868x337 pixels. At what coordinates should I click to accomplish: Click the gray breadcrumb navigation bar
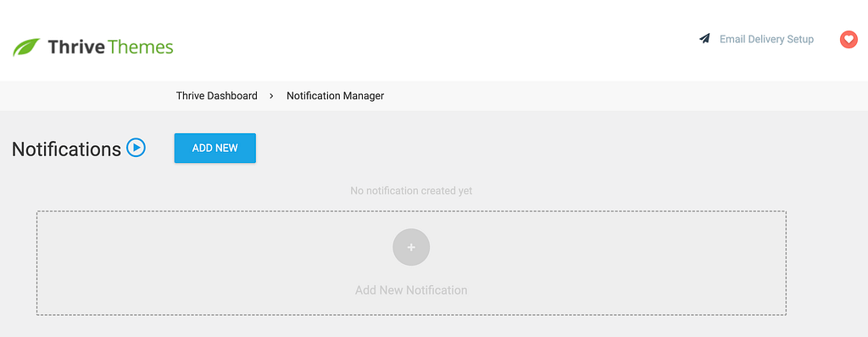[x=434, y=96]
